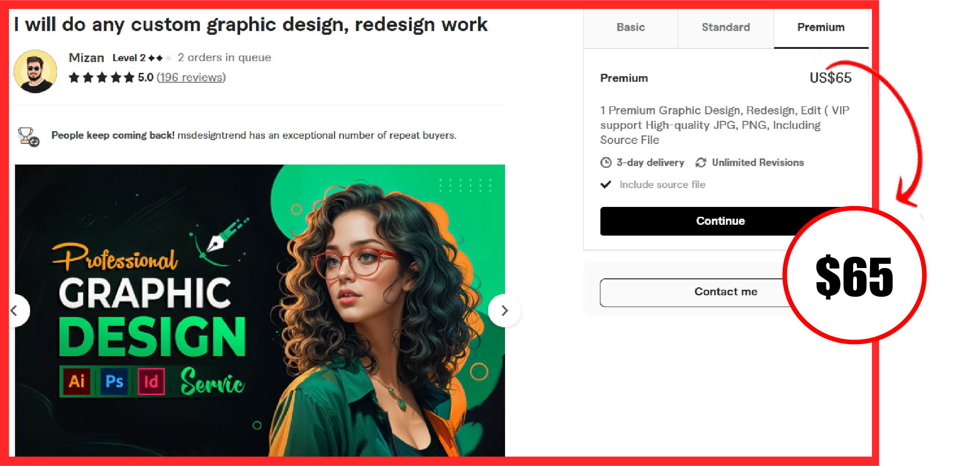The width and height of the screenshot is (980, 466).
Task: Show next gallery image with right arrow
Action: pyautogui.click(x=505, y=310)
